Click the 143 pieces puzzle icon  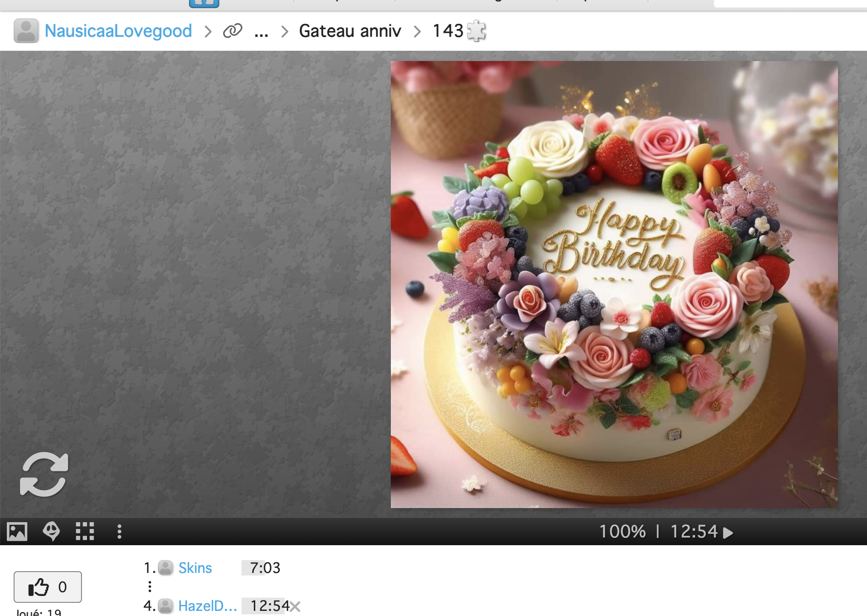[x=476, y=31]
